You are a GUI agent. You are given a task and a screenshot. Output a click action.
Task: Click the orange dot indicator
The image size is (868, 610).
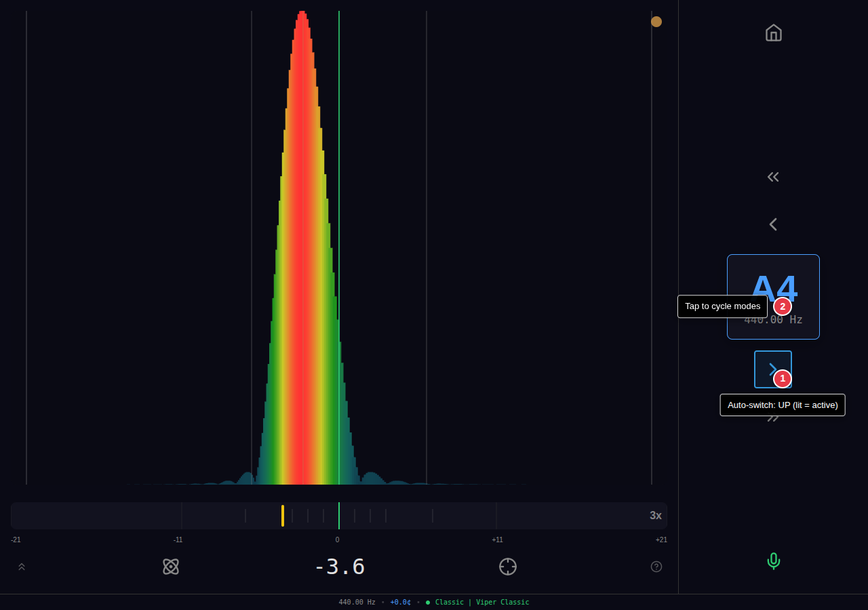tap(656, 22)
